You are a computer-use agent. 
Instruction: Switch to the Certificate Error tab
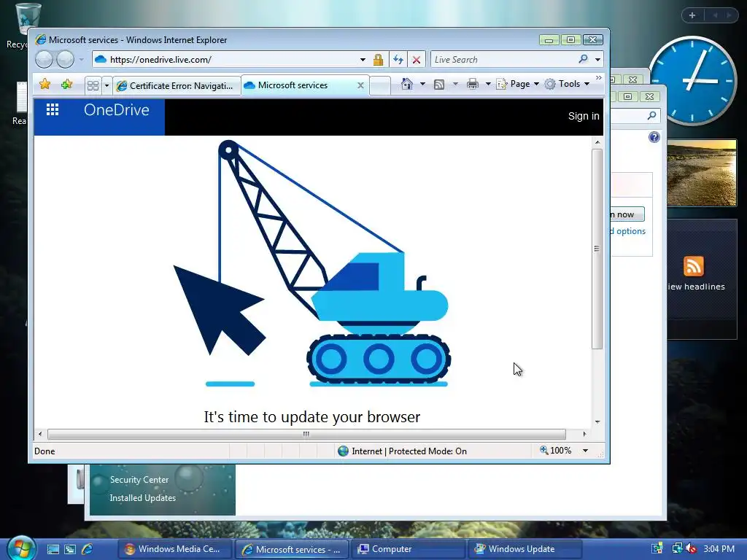coord(177,86)
